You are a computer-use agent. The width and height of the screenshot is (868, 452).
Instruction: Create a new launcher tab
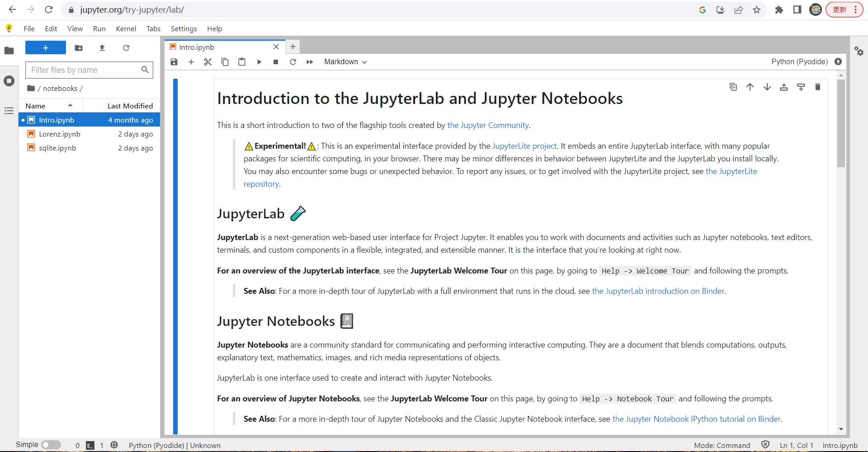(293, 47)
